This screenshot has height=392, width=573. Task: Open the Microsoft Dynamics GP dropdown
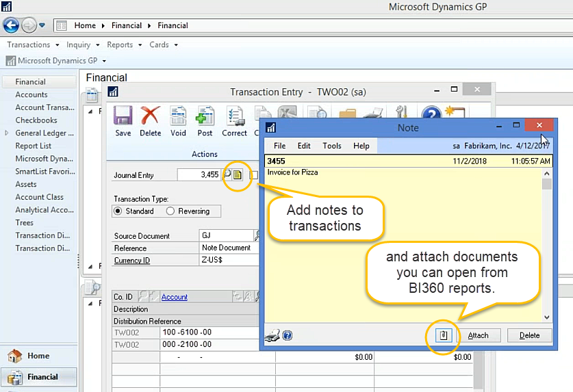pyautogui.click(x=53, y=61)
